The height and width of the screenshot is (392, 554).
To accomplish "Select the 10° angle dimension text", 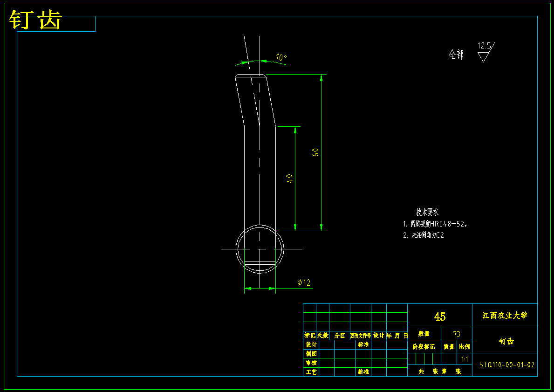I will 281,57.
